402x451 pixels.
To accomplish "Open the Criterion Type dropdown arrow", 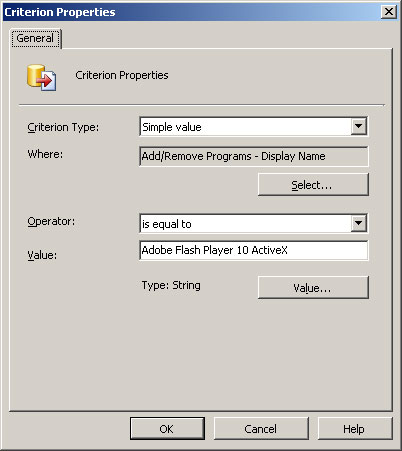I will click(359, 126).
